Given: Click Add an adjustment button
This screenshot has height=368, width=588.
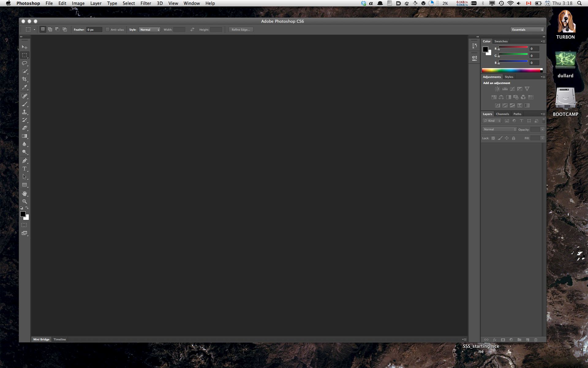Looking at the screenshot, I should 497,83.
